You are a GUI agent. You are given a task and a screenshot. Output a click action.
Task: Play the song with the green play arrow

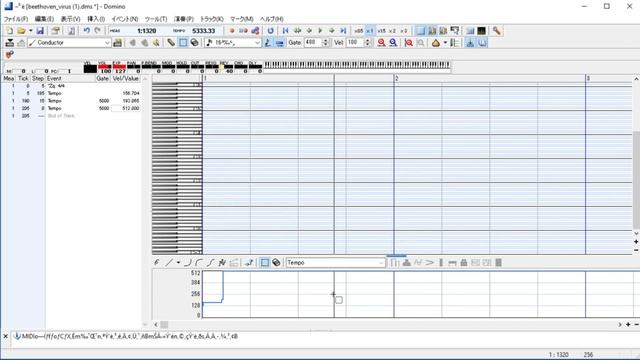(320, 31)
